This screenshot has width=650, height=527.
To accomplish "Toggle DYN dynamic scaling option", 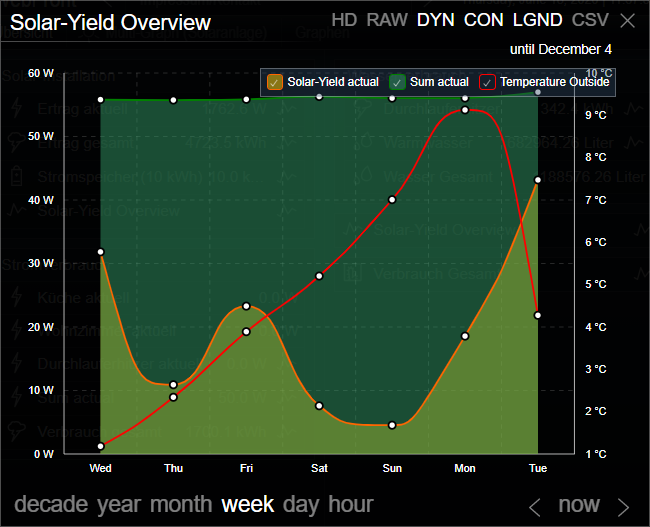I will point(435,20).
